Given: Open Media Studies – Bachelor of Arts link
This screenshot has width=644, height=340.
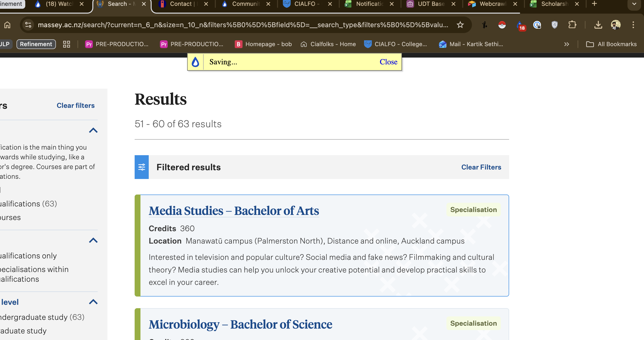Looking at the screenshot, I should click(x=234, y=211).
